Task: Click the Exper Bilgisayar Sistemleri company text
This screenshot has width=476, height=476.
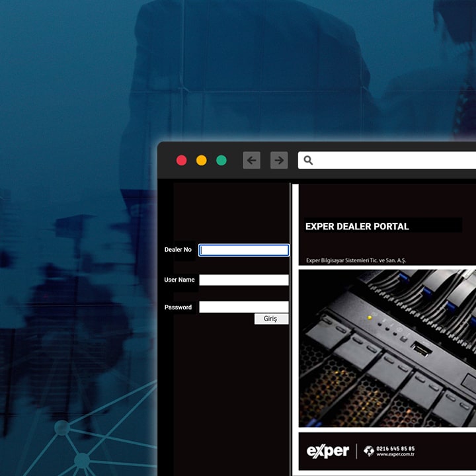Action: pos(356,260)
